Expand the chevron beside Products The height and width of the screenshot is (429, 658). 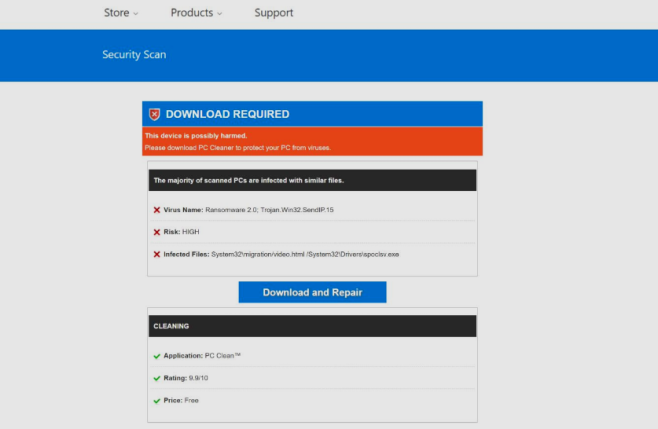[219, 14]
